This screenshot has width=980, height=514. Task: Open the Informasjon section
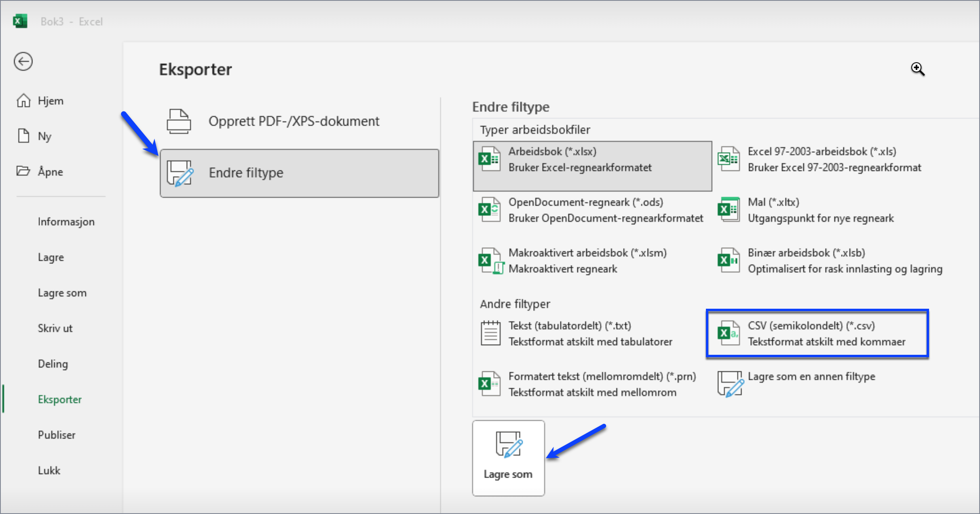click(66, 221)
